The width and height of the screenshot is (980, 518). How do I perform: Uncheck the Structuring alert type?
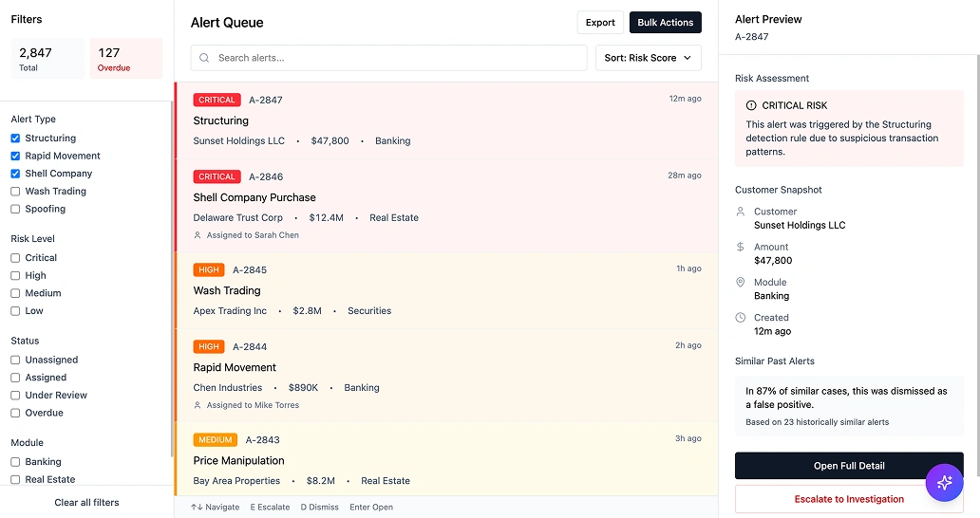15,138
